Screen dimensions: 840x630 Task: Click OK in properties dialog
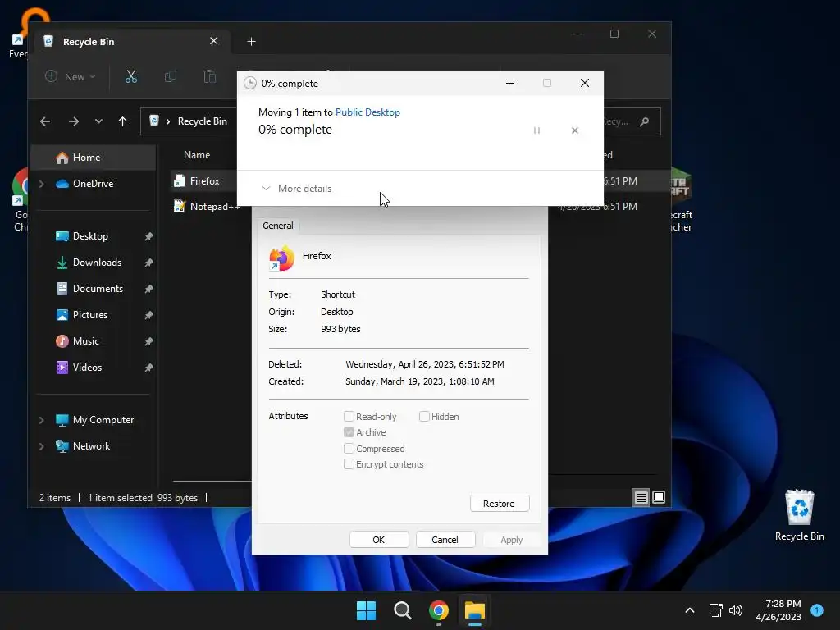379,540
